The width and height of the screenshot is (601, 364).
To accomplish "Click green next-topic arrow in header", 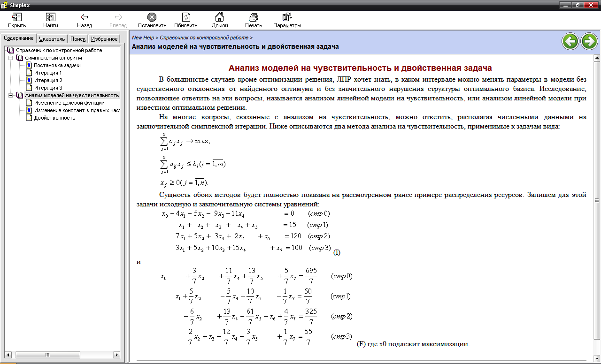I will (x=589, y=41).
